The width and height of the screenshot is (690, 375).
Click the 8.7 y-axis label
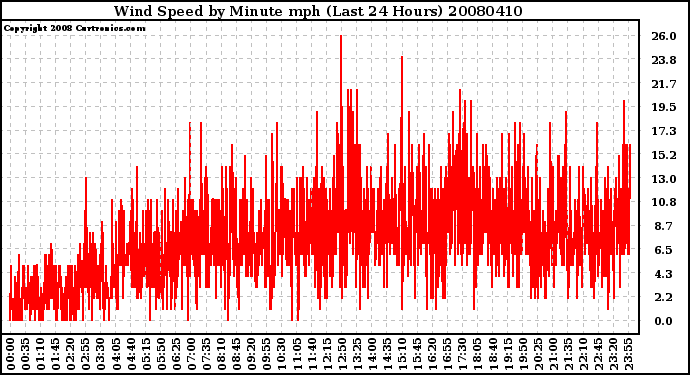coord(664,226)
